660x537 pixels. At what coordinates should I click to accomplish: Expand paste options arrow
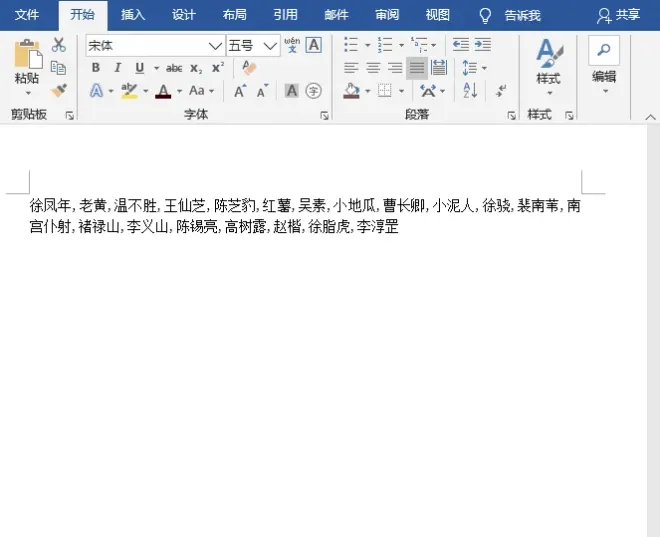pos(28,93)
